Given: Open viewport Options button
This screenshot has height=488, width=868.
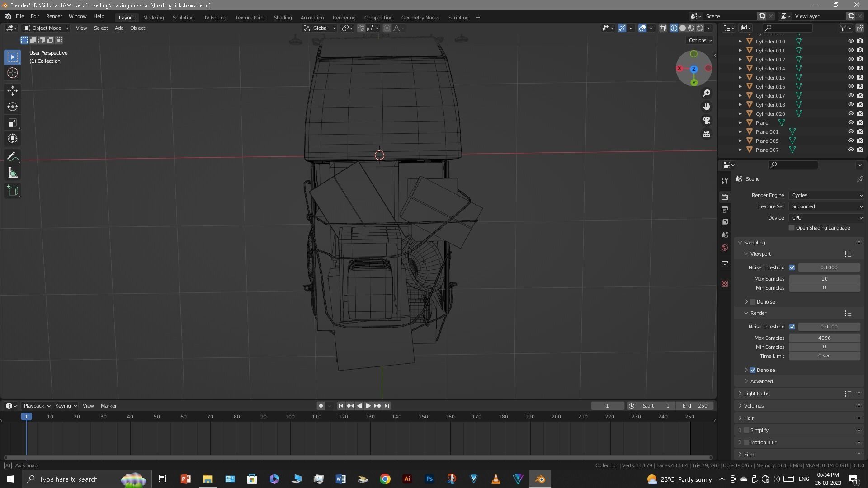Looking at the screenshot, I should (700, 40).
